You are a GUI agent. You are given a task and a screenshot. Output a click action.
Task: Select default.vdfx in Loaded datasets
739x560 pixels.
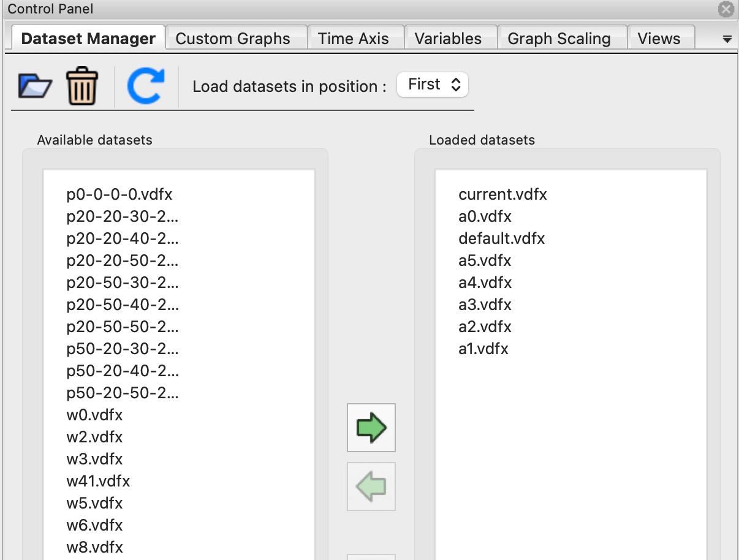pyautogui.click(x=501, y=239)
